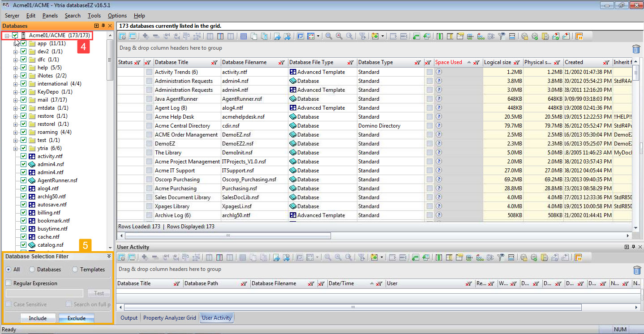Enable the Regular Expression option
Viewport: 644px width, 334px height.
coord(8,283)
